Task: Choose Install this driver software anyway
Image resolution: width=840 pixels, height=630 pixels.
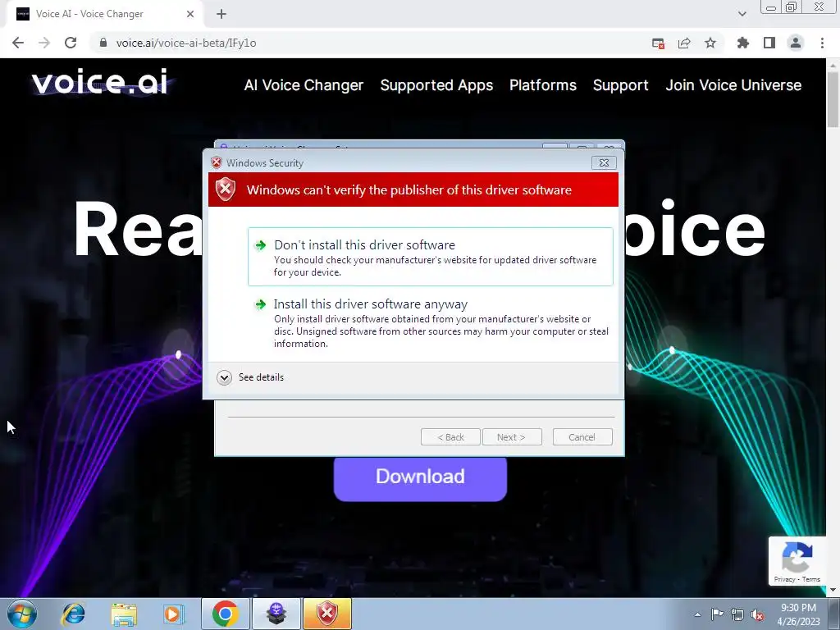Action: click(430, 323)
